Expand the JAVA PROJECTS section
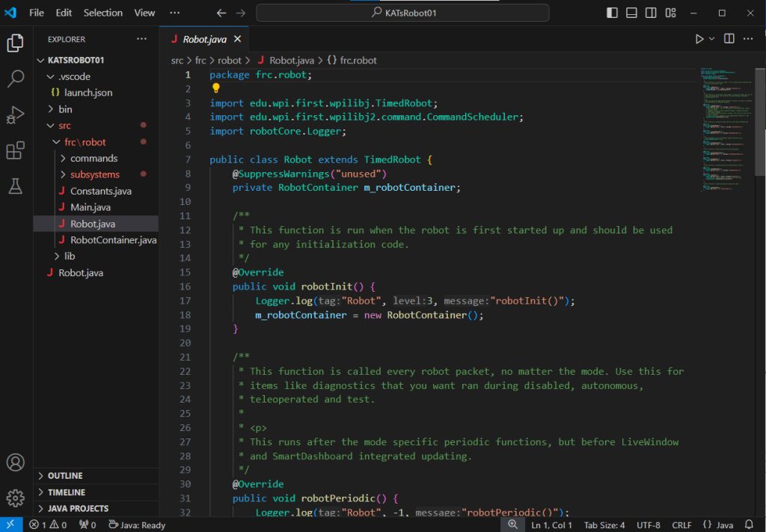The image size is (766, 532). coord(96,509)
